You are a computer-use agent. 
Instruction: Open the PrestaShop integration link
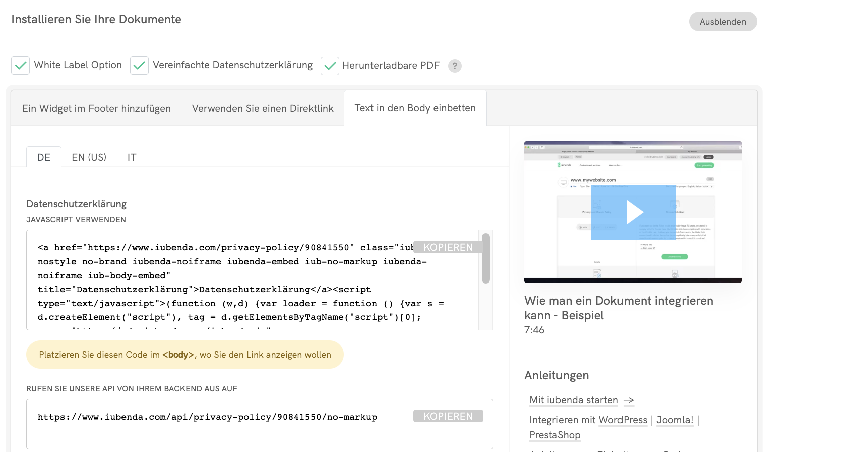554,435
